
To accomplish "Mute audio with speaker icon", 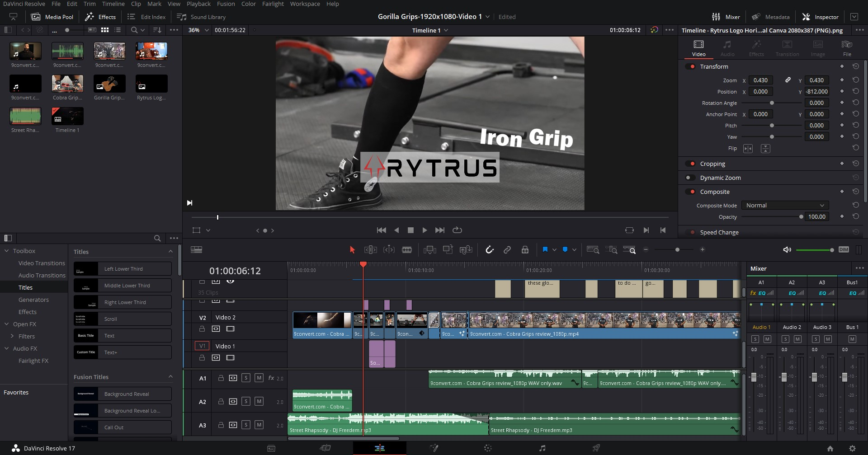I will 787,249.
